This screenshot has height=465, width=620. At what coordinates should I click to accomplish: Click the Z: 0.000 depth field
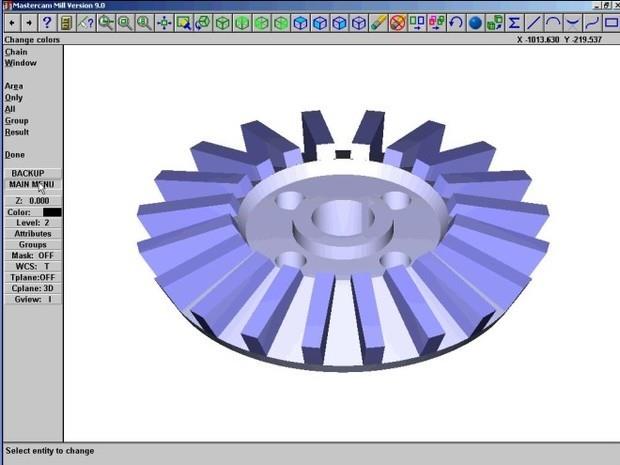coord(32,201)
